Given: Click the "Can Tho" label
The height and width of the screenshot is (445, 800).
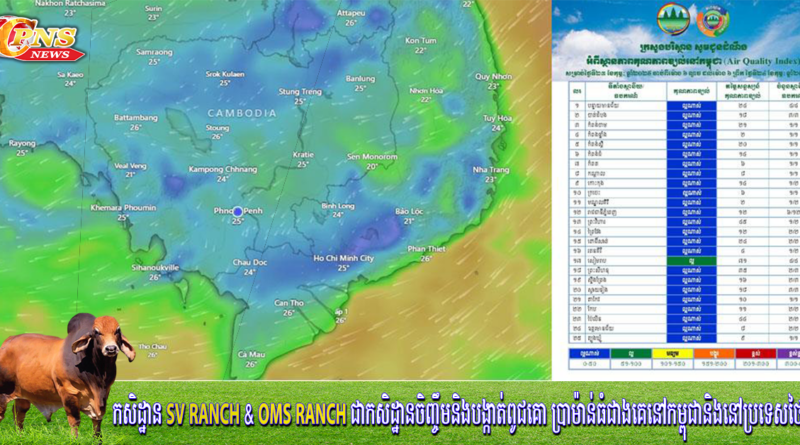Looking at the screenshot, I should pyautogui.click(x=289, y=303).
